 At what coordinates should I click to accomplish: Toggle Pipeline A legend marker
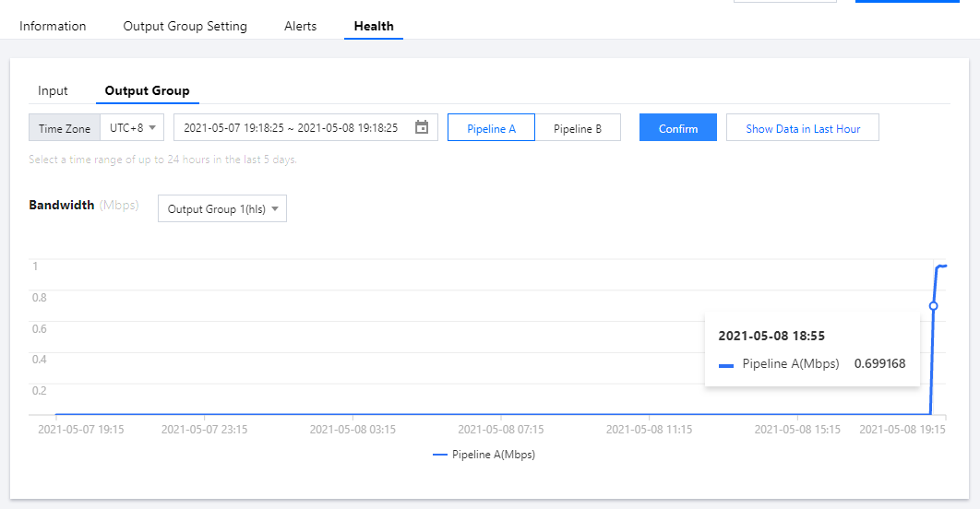pos(439,456)
